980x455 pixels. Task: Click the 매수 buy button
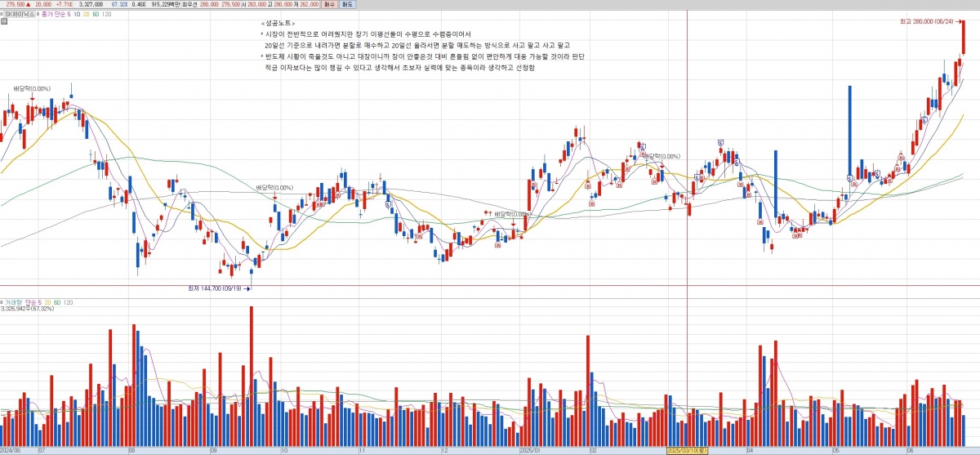click(x=329, y=4)
